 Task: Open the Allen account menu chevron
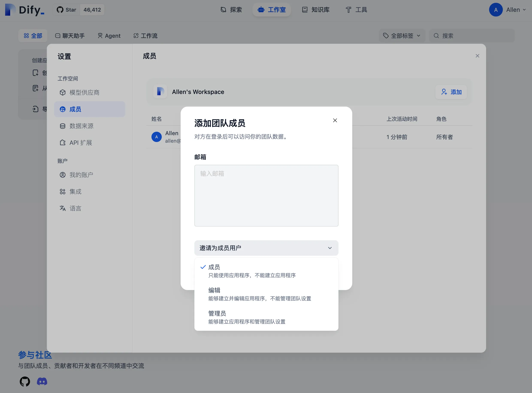point(524,10)
